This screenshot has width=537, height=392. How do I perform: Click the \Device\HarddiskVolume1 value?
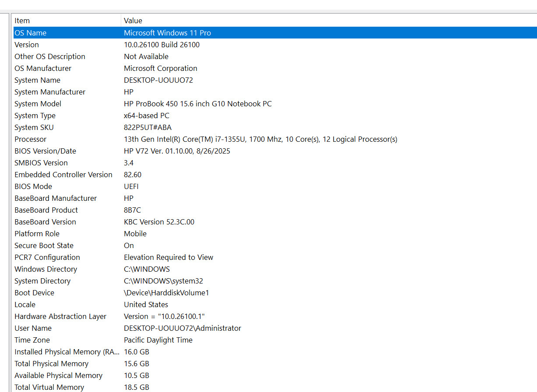[x=166, y=293]
